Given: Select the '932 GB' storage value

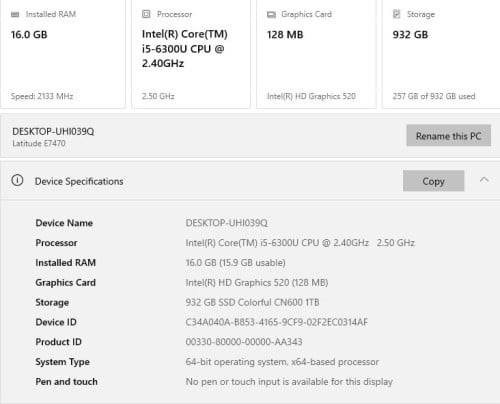Looking at the screenshot, I should (x=410, y=35).
